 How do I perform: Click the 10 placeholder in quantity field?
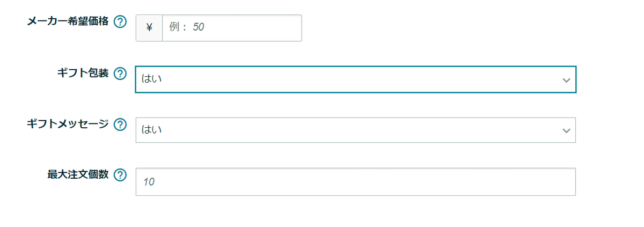(x=149, y=182)
